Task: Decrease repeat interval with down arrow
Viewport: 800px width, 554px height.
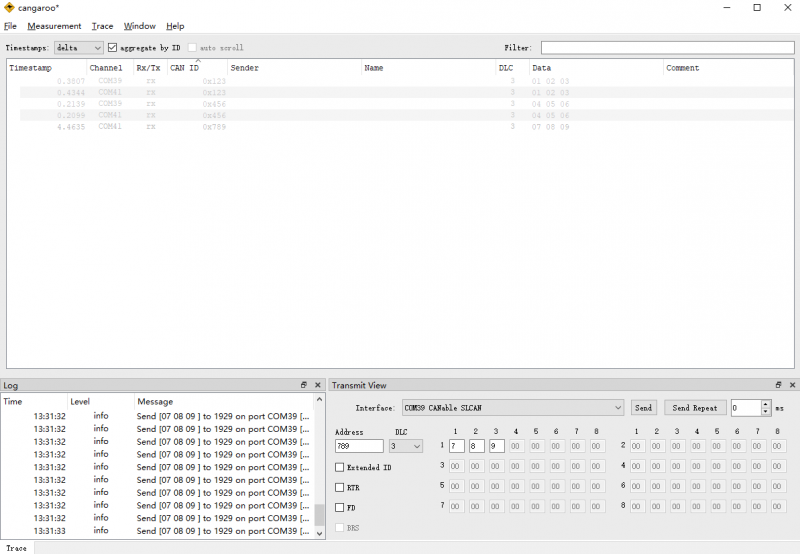Action: point(765,411)
